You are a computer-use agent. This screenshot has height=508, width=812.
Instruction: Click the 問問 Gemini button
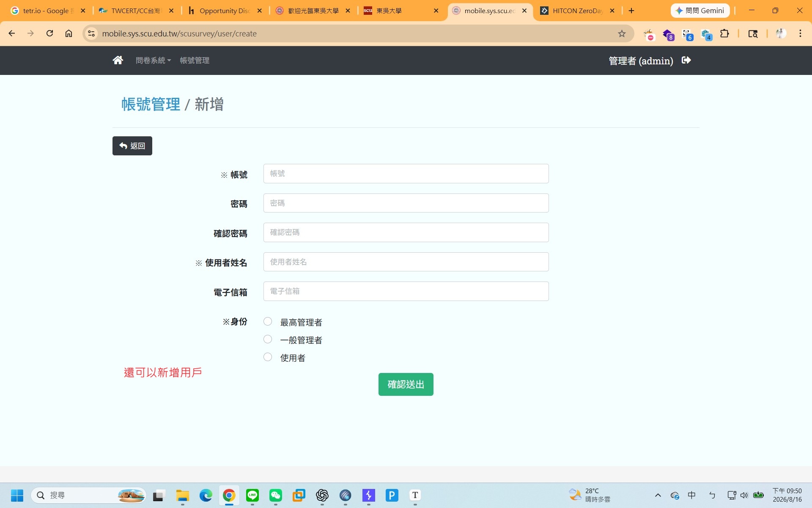pos(700,11)
